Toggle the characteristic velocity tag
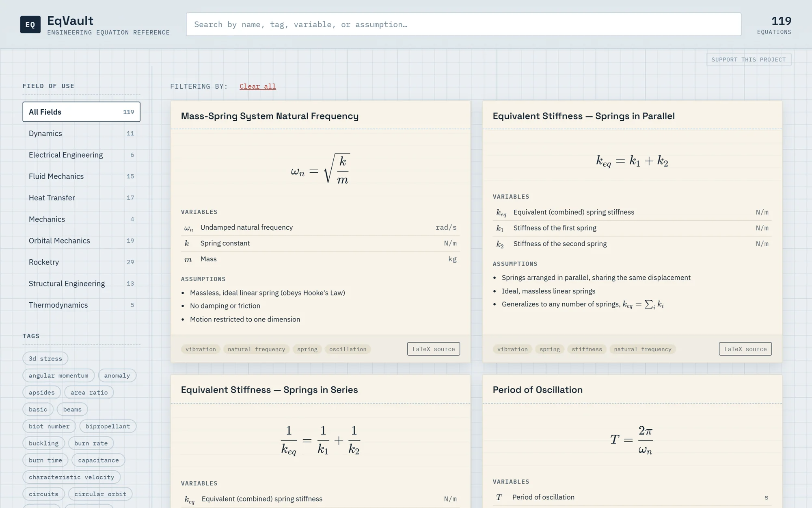The height and width of the screenshot is (508, 812). (71, 477)
